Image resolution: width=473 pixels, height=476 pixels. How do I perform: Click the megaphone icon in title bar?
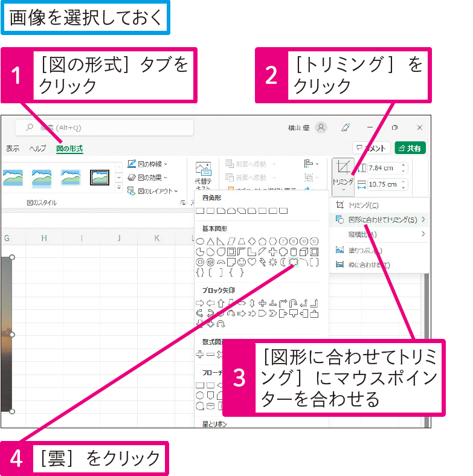click(346, 127)
